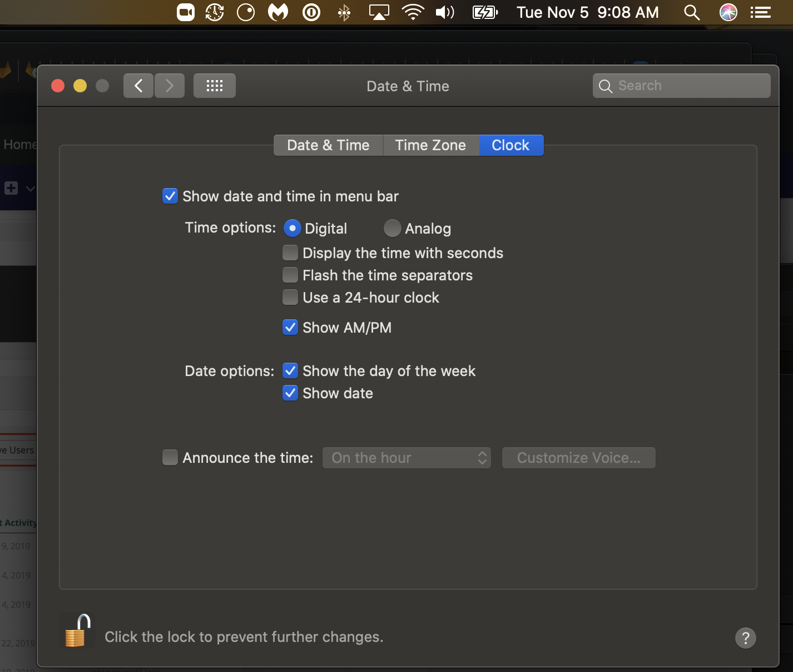The image size is (793, 672).
Task: Click the lock to prevent changes
Action: (x=78, y=631)
